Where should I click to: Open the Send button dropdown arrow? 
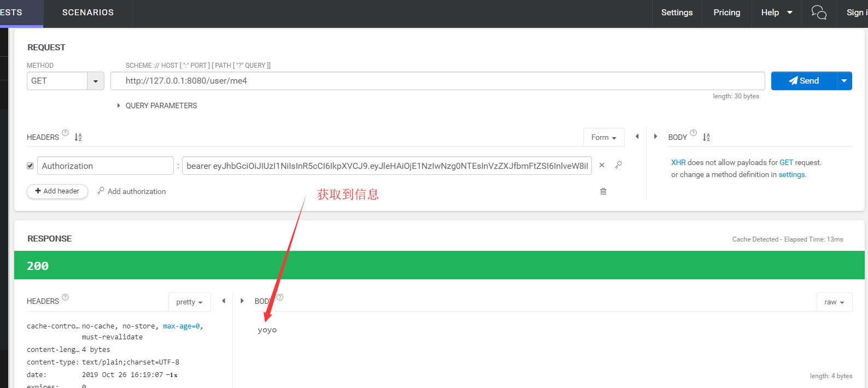click(844, 81)
